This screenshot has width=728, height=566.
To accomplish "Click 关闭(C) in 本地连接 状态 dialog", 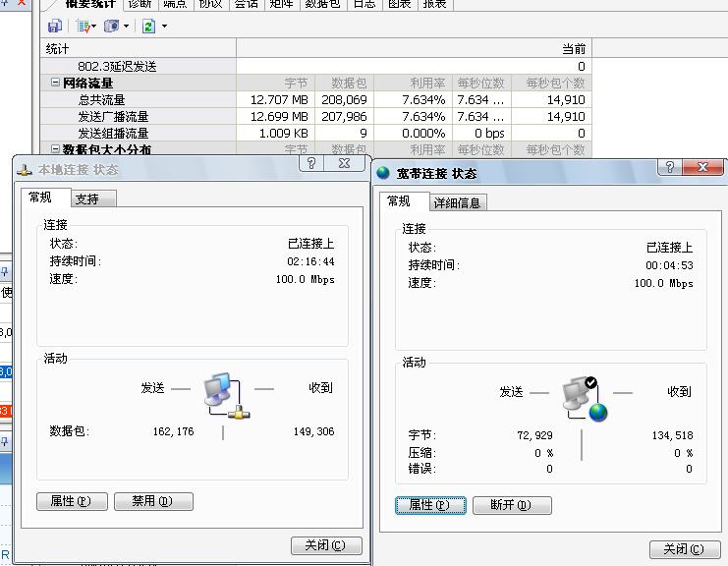I will tap(326, 545).
